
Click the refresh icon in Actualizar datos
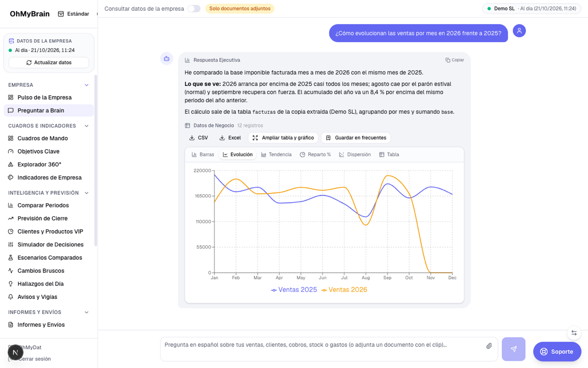click(29, 63)
